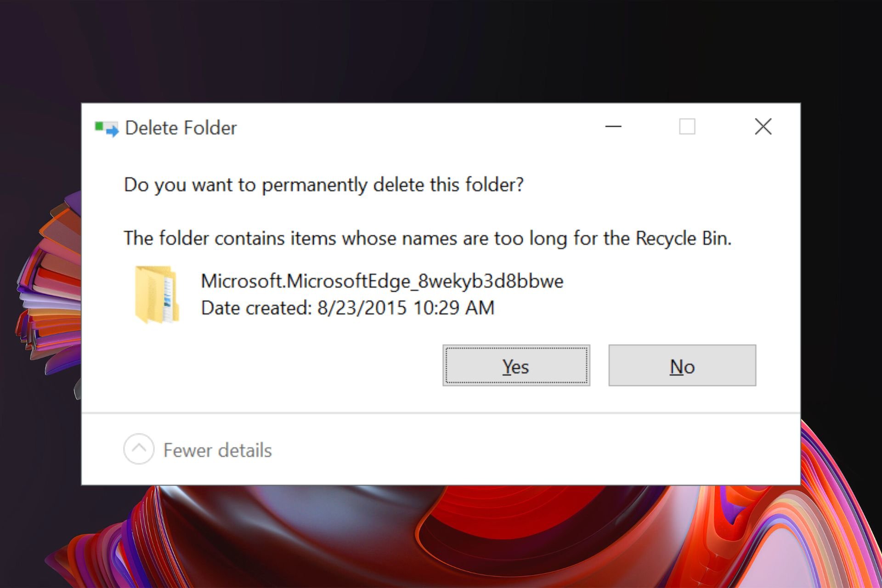Click the Date created line
This screenshot has width=882, height=588.
tap(348, 308)
